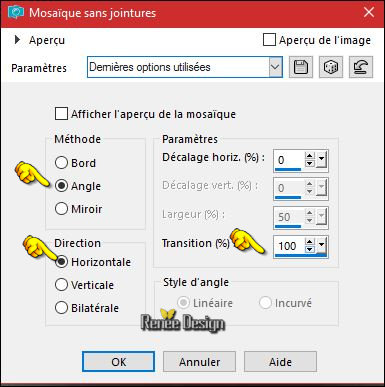Confirm with the OK button
The width and height of the screenshot is (385, 387).
pos(118,362)
